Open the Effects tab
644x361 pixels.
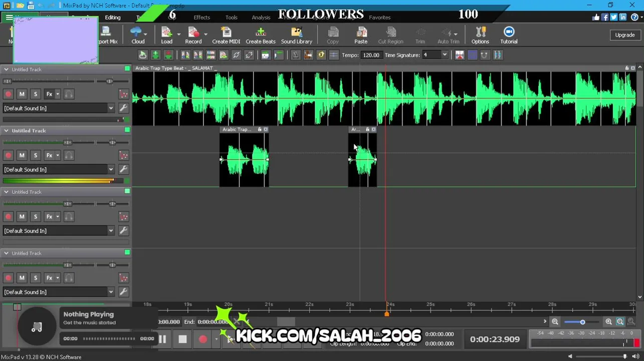[x=201, y=18]
